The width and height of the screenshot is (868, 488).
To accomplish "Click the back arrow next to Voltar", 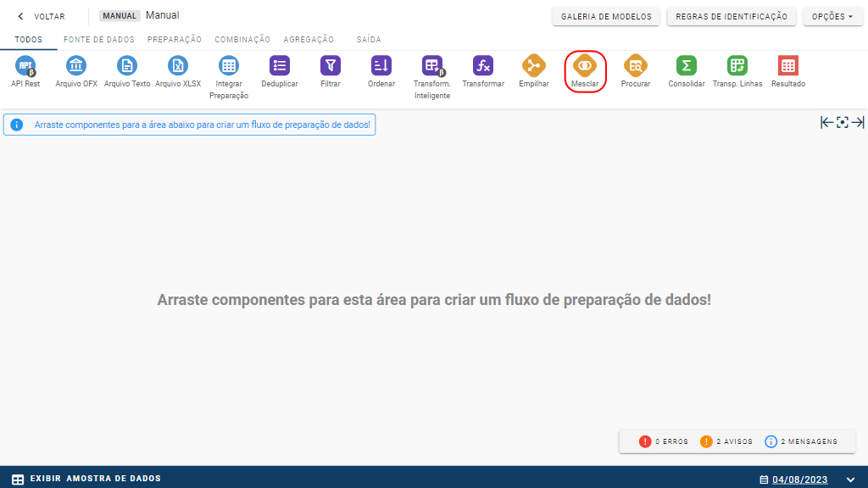I will [20, 17].
